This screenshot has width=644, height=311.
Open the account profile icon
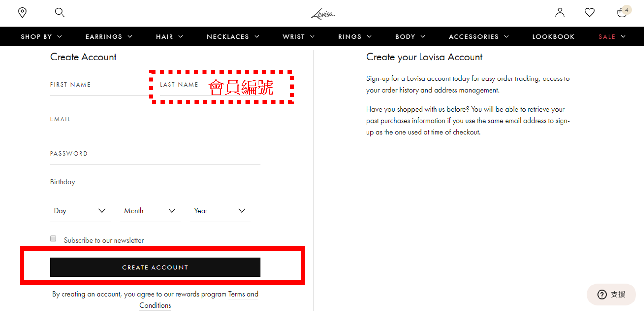pyautogui.click(x=560, y=12)
